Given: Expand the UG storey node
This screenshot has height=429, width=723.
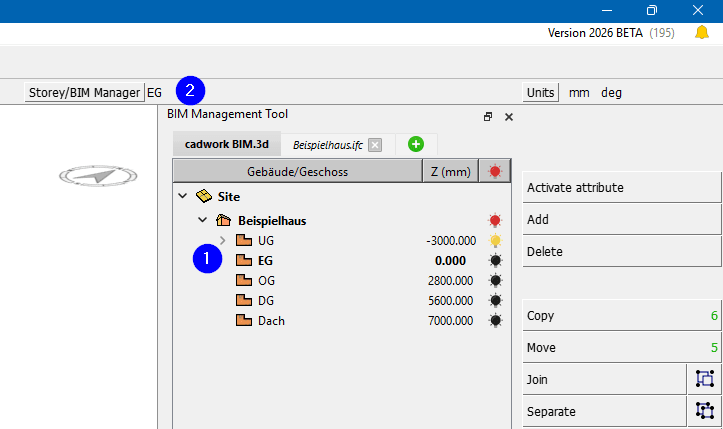Looking at the screenshot, I should click(x=222, y=241).
